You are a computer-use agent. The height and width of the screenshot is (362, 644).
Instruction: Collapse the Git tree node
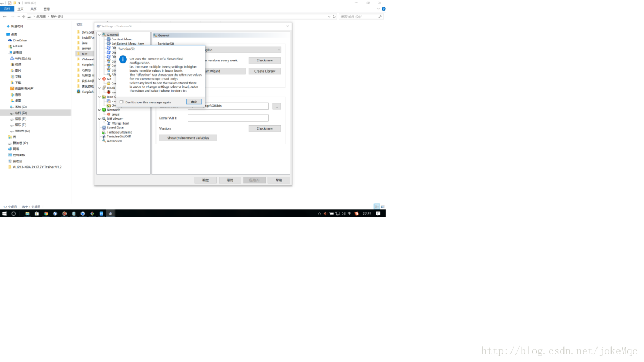[x=100, y=79]
